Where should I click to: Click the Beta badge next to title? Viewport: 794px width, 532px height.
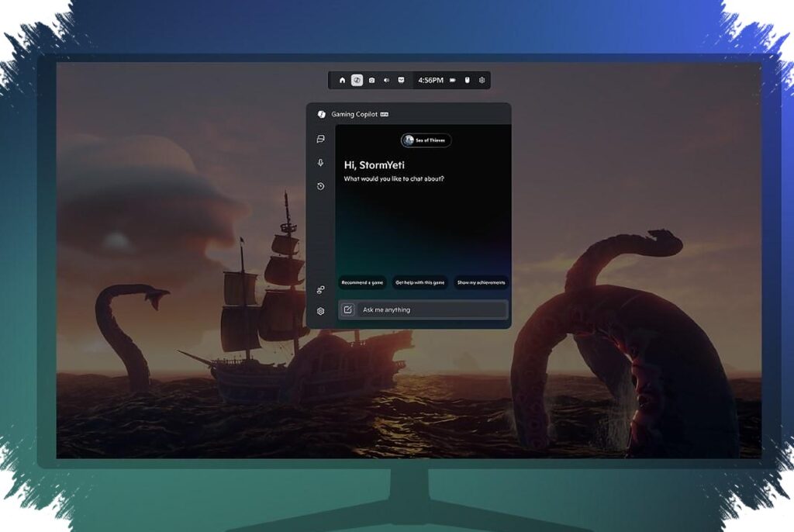point(385,115)
